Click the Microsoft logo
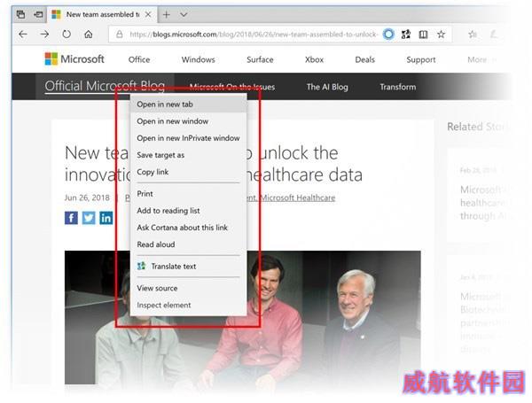This screenshot has width=532, height=403. (x=74, y=59)
